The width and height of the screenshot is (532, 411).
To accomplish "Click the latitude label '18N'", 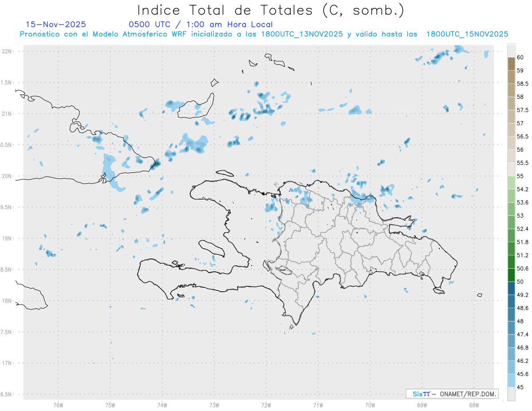I will tap(7, 301).
